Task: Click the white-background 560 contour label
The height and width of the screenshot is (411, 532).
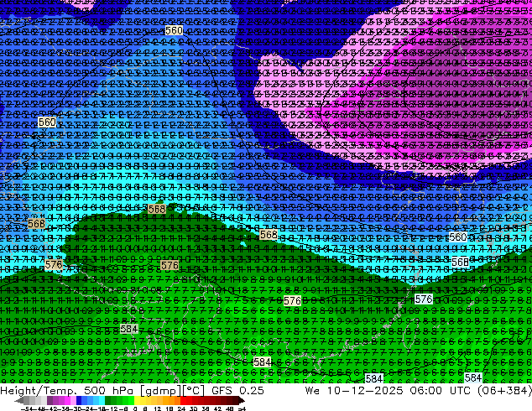Action: [x=457, y=237]
